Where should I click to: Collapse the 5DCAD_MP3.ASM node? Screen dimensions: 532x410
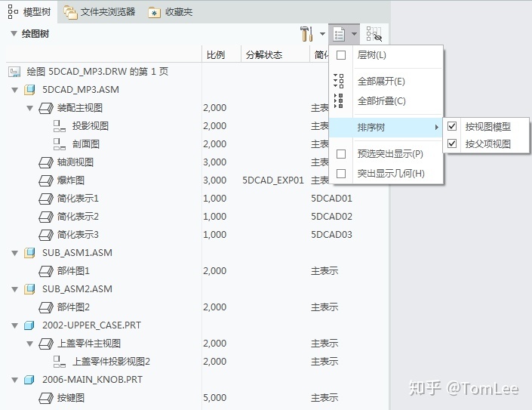[x=14, y=90]
